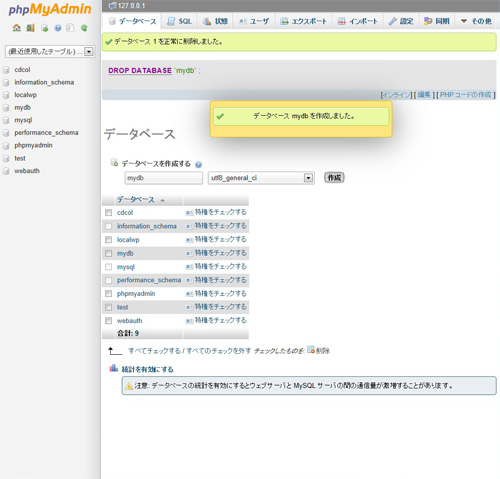Image resolution: width=500 pixels, height=479 pixels.
Task: Check the cdcol database checkbox
Action: point(108,213)
